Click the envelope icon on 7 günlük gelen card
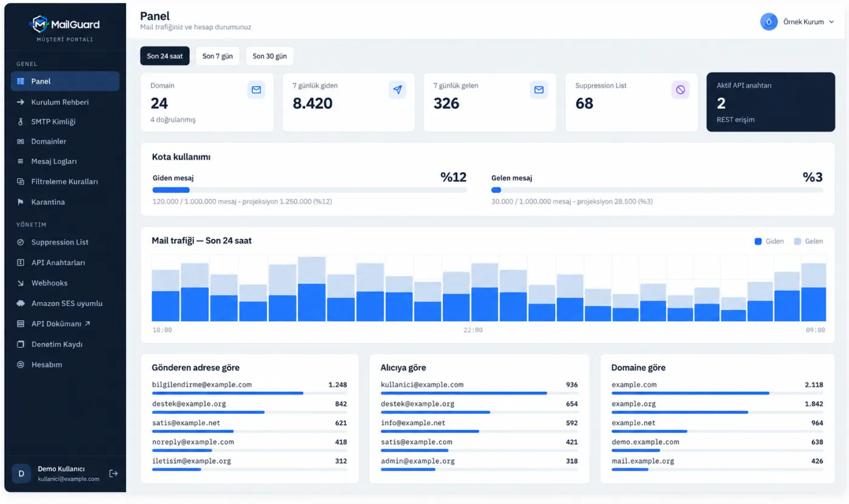The height and width of the screenshot is (504, 849). [x=539, y=90]
